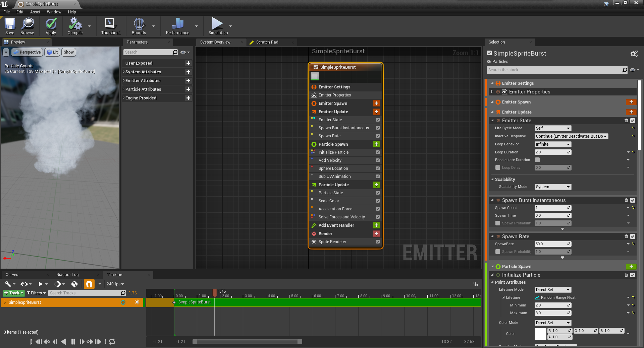This screenshot has width=644, height=348.
Task: Enable the Loop Delay checkbox
Action: click(x=498, y=167)
